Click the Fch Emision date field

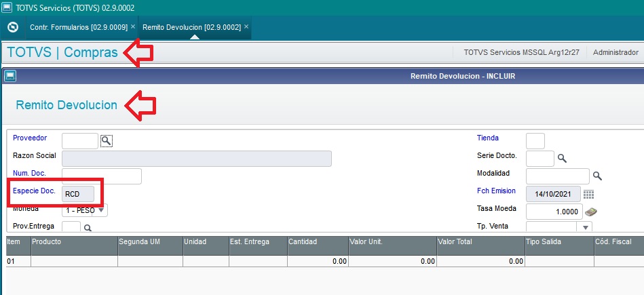pos(553,194)
